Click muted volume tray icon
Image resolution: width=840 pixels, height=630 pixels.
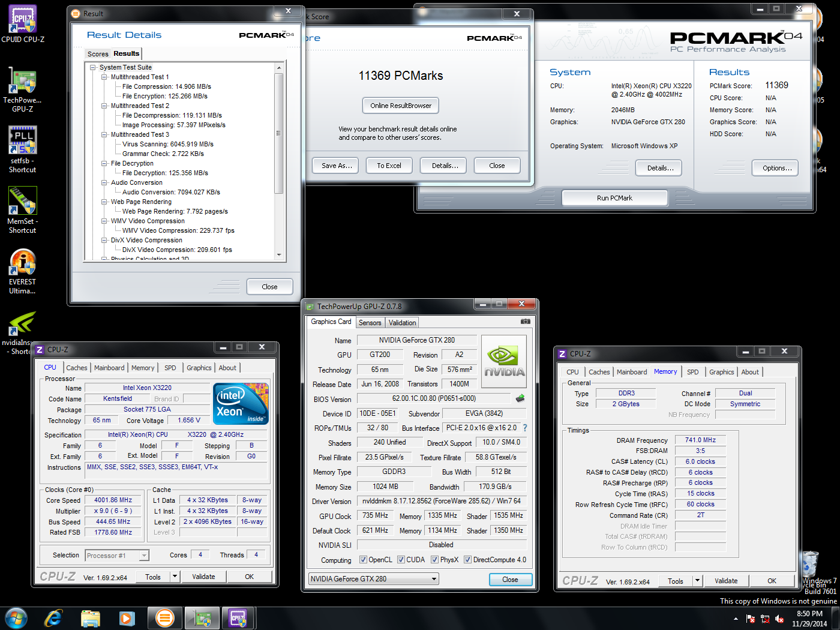(x=779, y=619)
